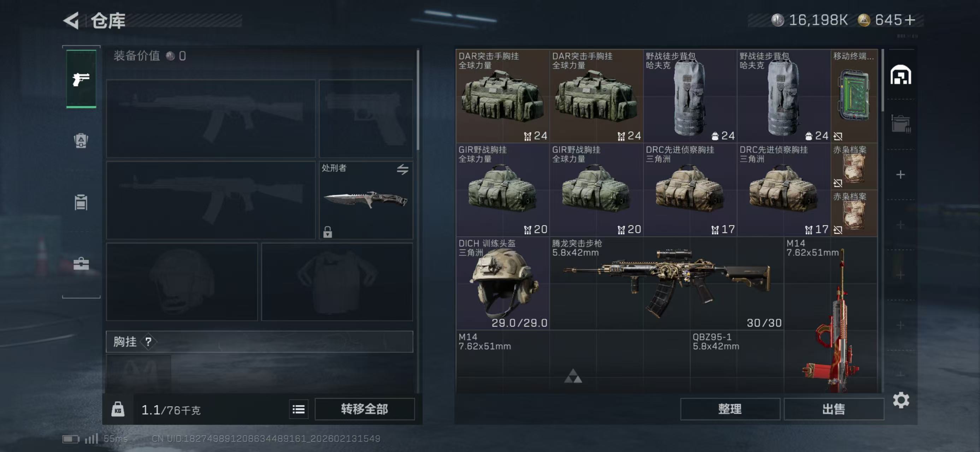This screenshot has width=980, height=452.
Task: Open the chest rig vest sidebar icon
Action: (81, 202)
